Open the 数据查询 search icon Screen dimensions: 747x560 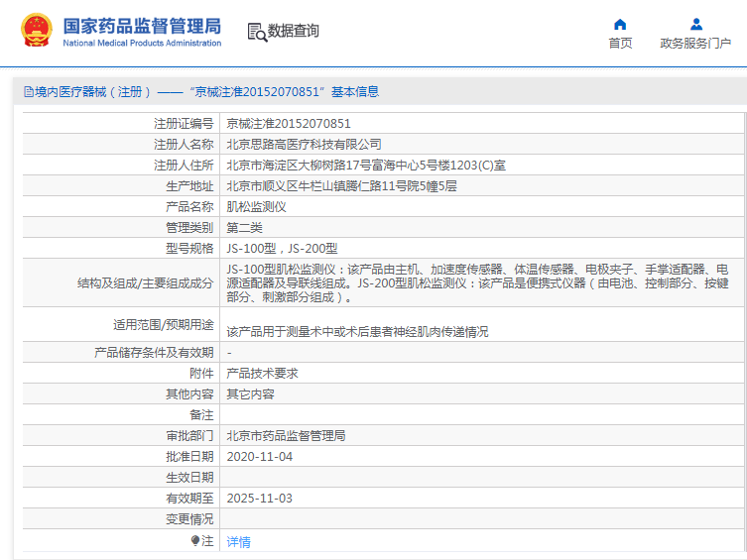pos(257,32)
